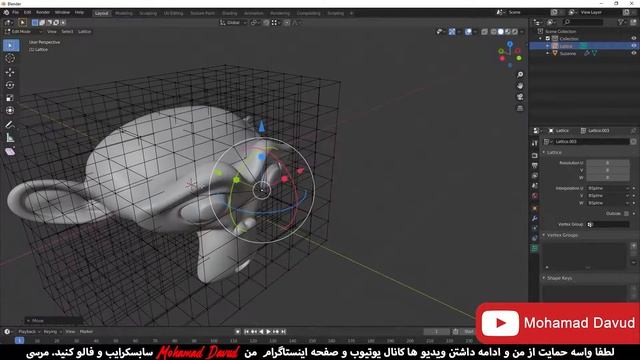Screen dimensions: 640x360
Task: Open the File menu
Action: pyautogui.click(x=16, y=13)
